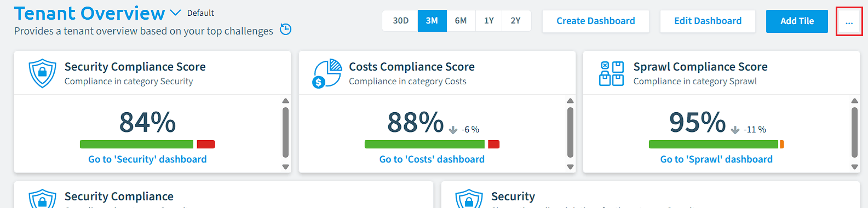Click the red segment of Security score bar
Viewport: 868px width, 208px height.
(x=206, y=145)
